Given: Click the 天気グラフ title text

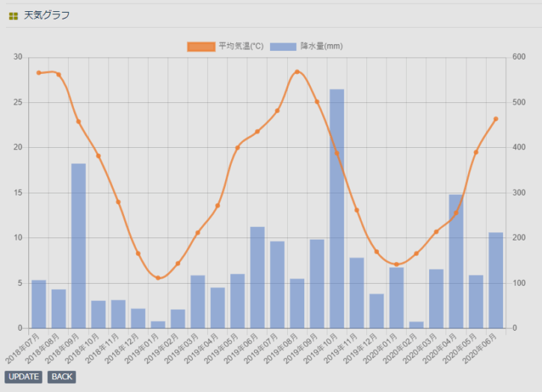Looking at the screenshot, I should pyautogui.click(x=47, y=15).
